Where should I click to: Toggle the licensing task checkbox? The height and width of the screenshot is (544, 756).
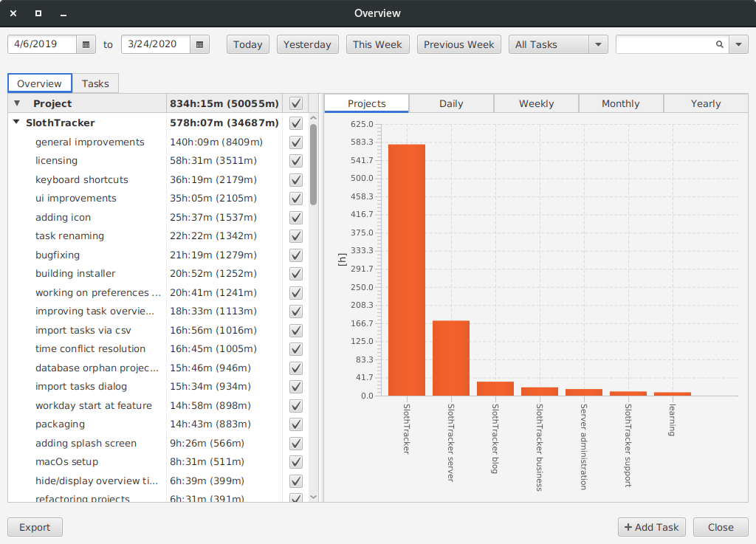click(x=296, y=160)
